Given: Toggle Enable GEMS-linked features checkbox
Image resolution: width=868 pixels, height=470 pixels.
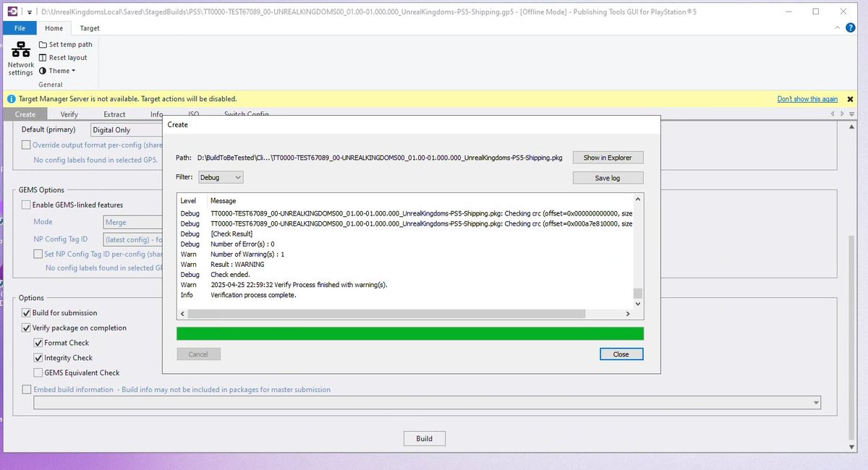Looking at the screenshot, I should click(27, 205).
